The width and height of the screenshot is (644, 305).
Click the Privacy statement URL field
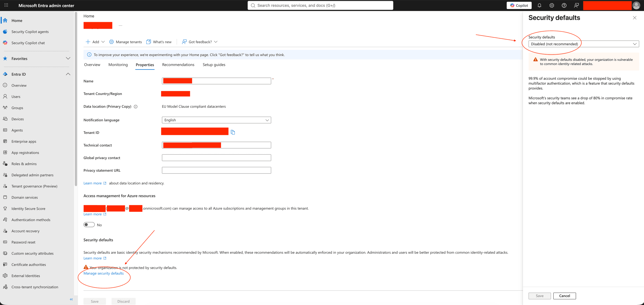pos(216,170)
